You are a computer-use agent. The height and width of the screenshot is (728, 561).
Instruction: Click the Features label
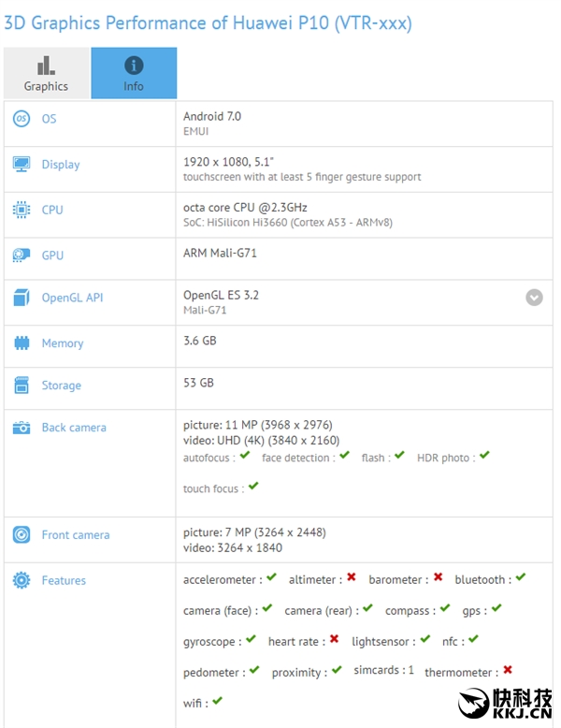tap(64, 580)
